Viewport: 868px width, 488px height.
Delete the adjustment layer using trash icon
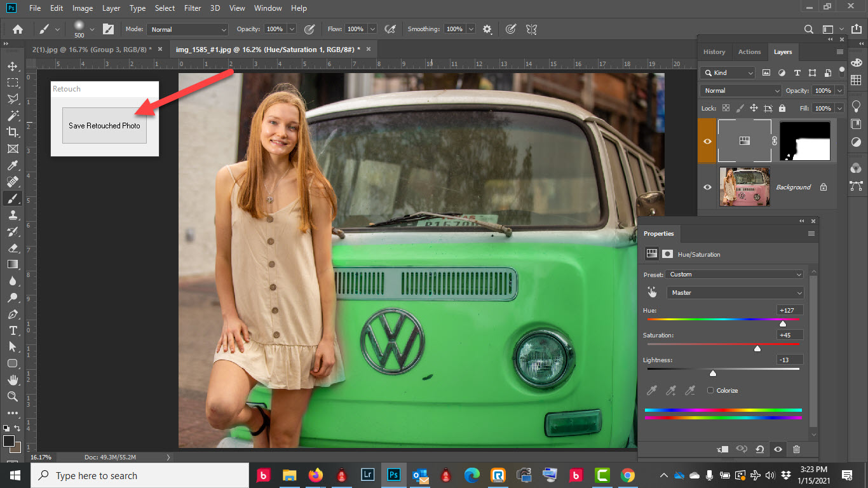tap(796, 449)
